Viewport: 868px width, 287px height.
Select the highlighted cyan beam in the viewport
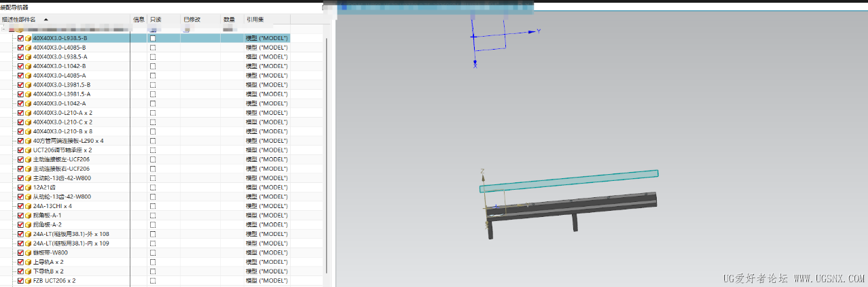pos(569,181)
